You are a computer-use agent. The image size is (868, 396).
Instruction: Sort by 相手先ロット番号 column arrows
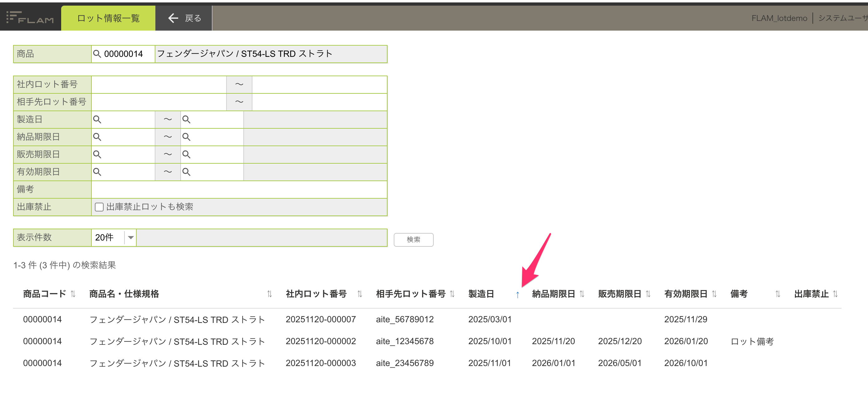[452, 294]
